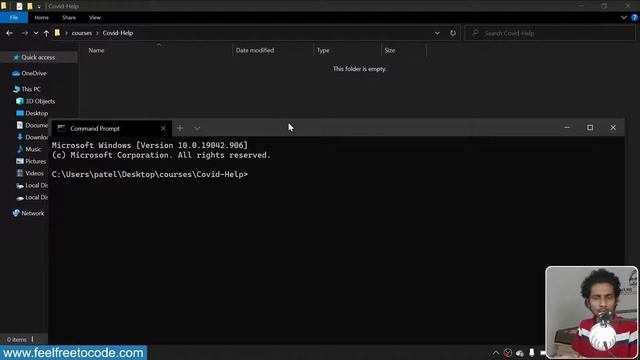Open Downloads folder in the sidebar
Image resolution: width=640 pixels, height=360 pixels.
pyautogui.click(x=32, y=137)
